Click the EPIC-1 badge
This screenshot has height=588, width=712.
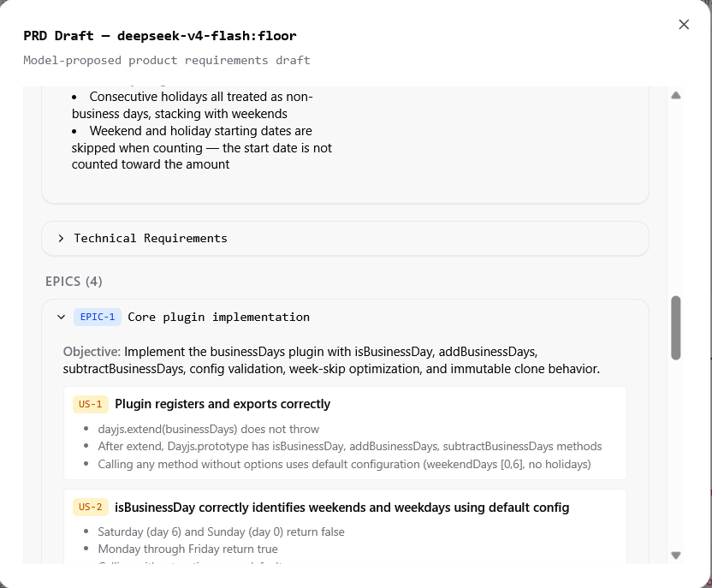98,317
